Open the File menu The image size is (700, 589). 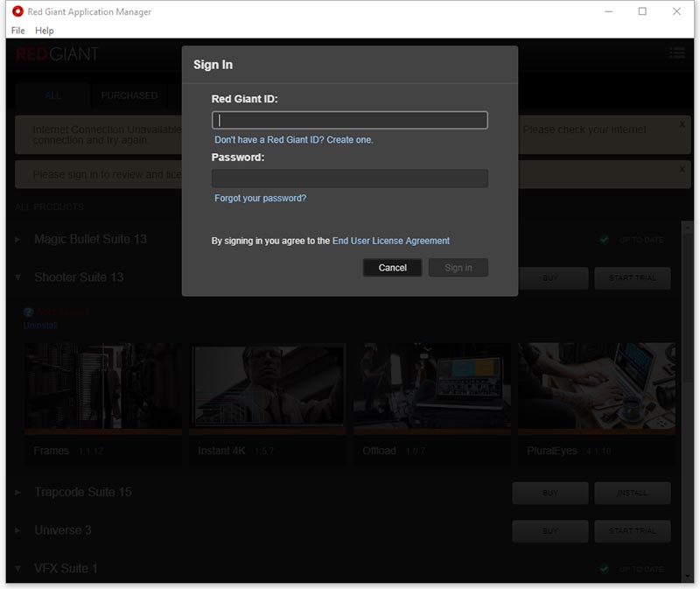coord(17,31)
